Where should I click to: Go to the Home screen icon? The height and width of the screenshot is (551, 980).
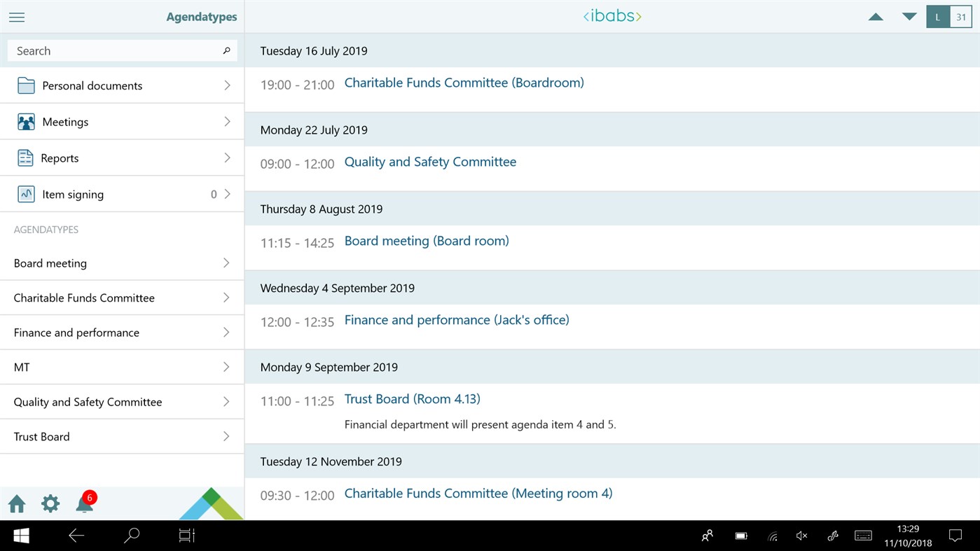coord(17,503)
